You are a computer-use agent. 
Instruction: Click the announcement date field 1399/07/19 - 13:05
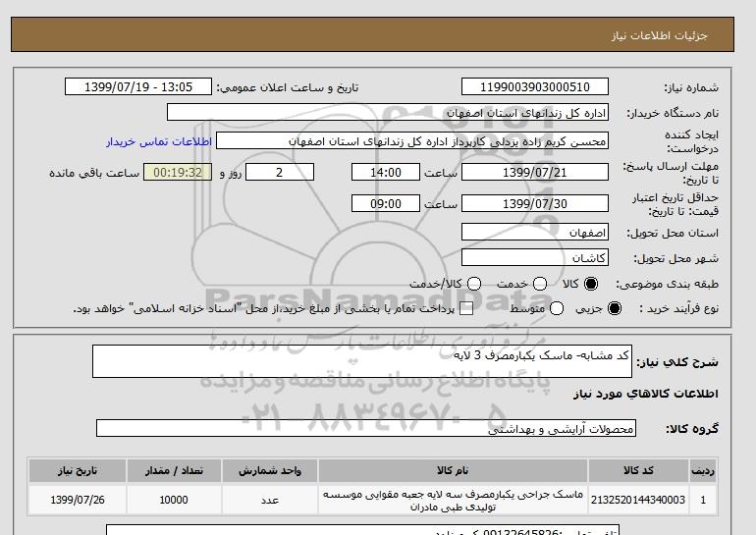138,86
